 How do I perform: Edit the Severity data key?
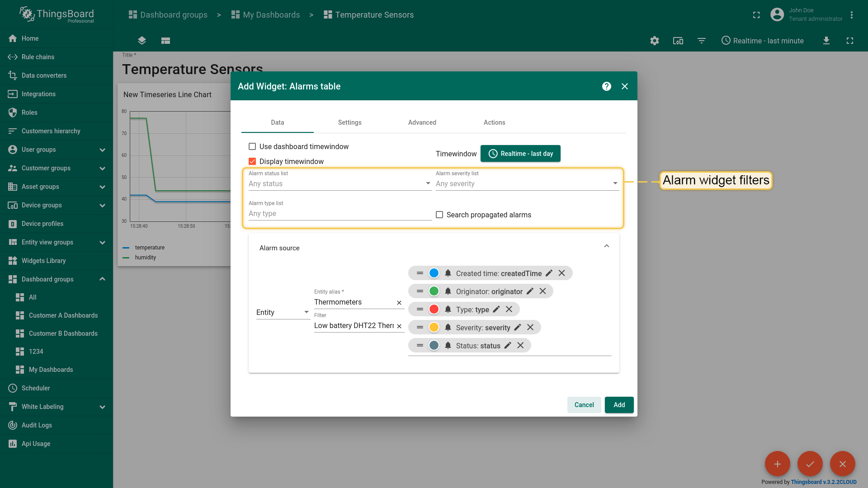point(518,327)
